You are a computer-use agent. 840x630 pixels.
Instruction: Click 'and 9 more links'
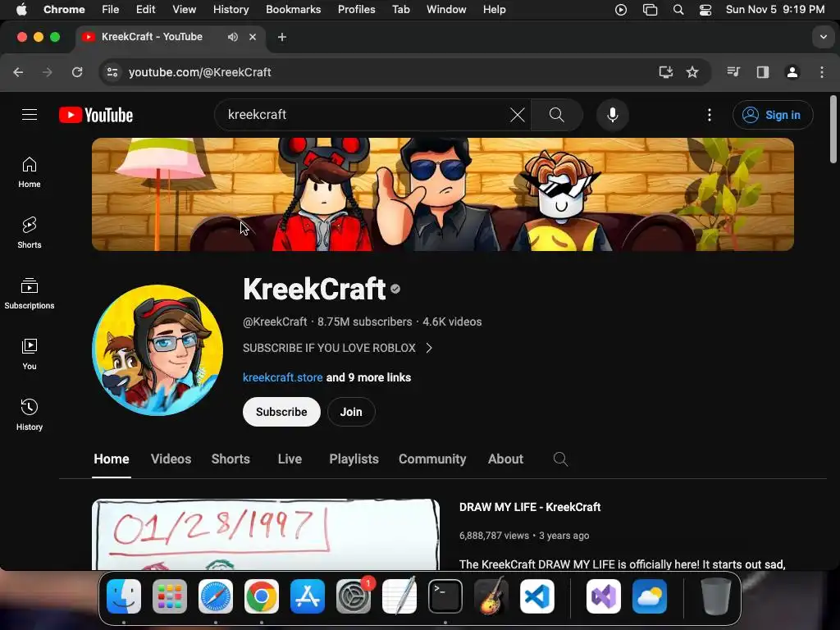(x=368, y=377)
